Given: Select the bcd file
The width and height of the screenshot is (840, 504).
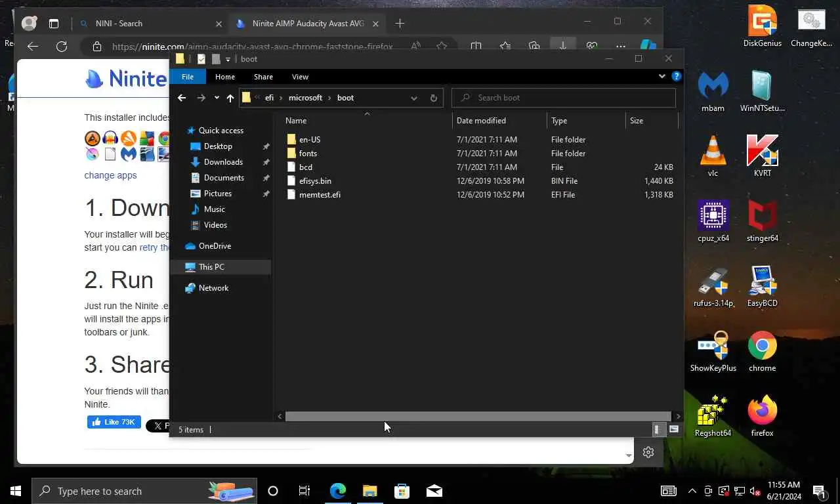Looking at the screenshot, I should click(305, 167).
